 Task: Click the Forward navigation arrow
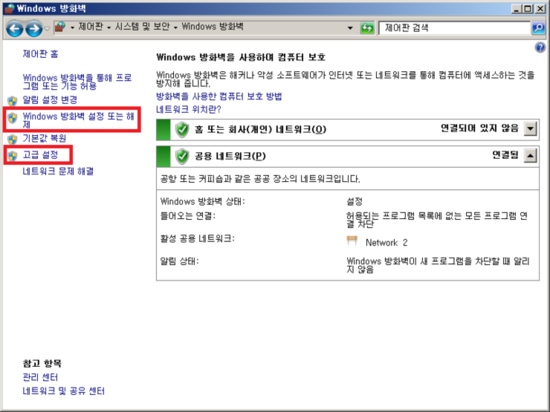pyautogui.click(x=34, y=28)
